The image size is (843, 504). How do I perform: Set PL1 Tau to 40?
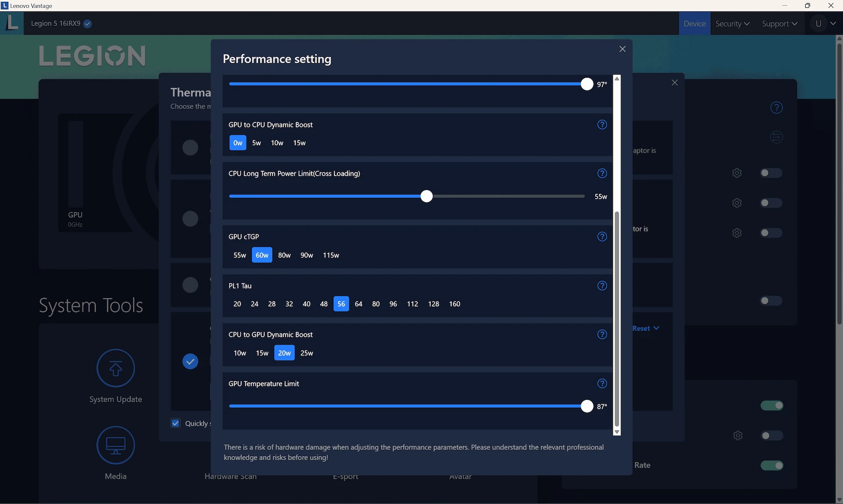pyautogui.click(x=306, y=304)
